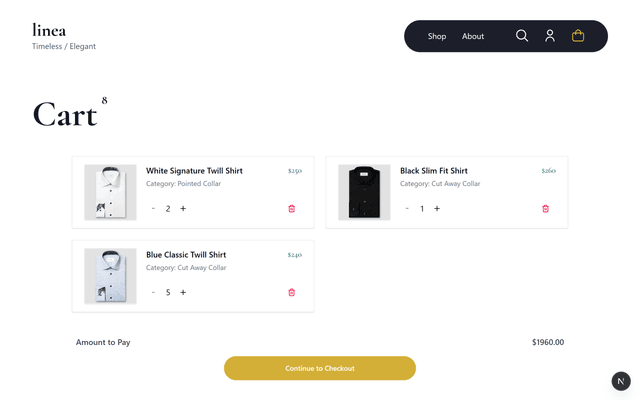This screenshot has width=640, height=400.
Task: View the Black Slim Fit Shirt thumbnail
Action: coord(364,192)
